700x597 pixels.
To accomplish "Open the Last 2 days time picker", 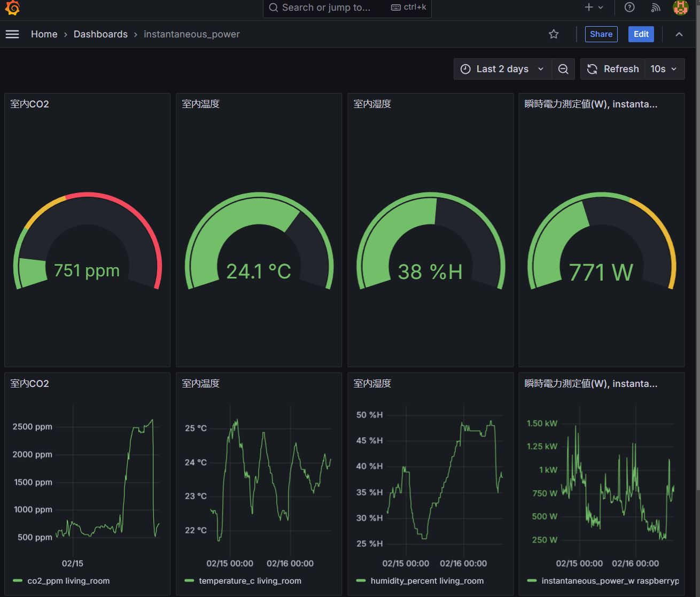I will coord(502,69).
